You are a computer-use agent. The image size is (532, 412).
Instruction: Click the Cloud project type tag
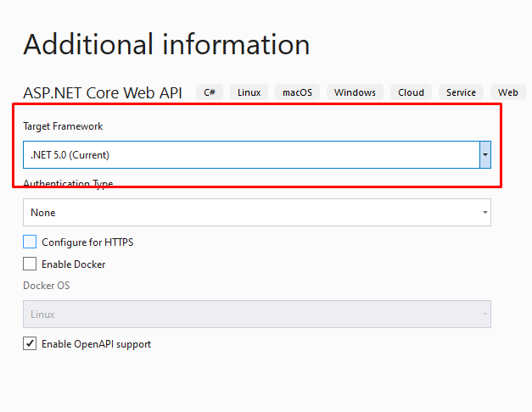point(411,92)
